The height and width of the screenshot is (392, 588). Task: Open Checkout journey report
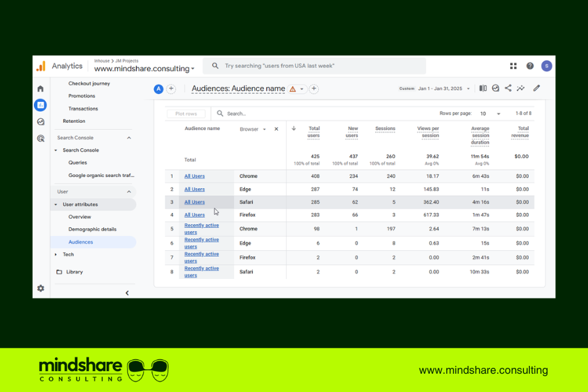click(90, 83)
